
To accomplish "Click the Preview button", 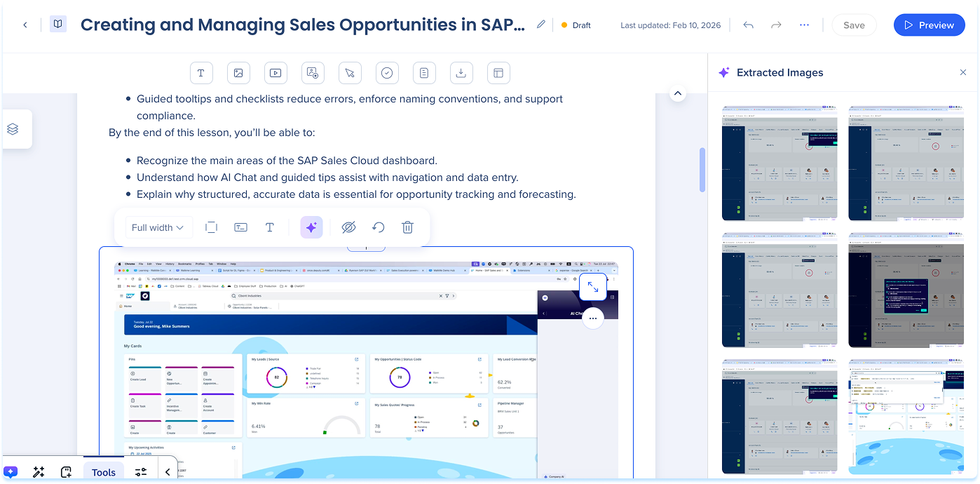I will (x=929, y=25).
